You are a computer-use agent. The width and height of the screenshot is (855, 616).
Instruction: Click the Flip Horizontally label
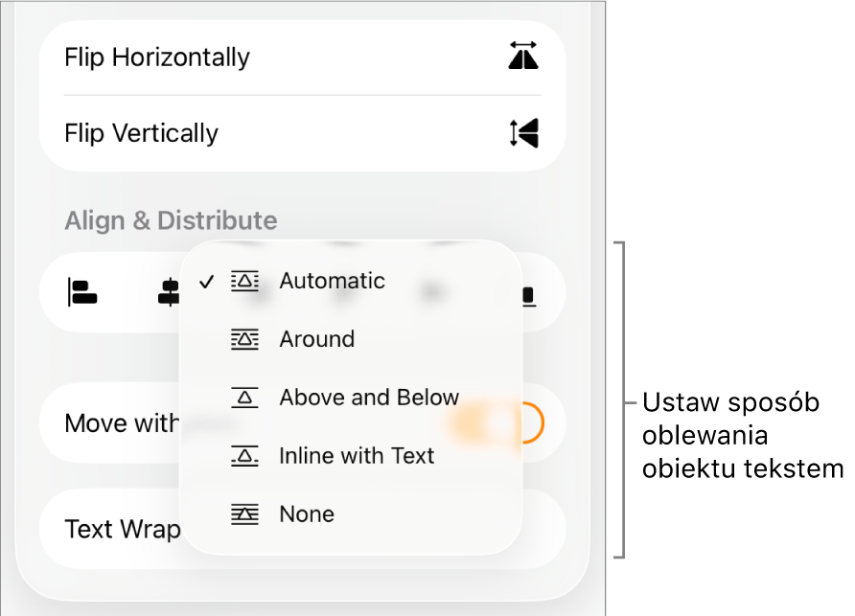click(157, 57)
